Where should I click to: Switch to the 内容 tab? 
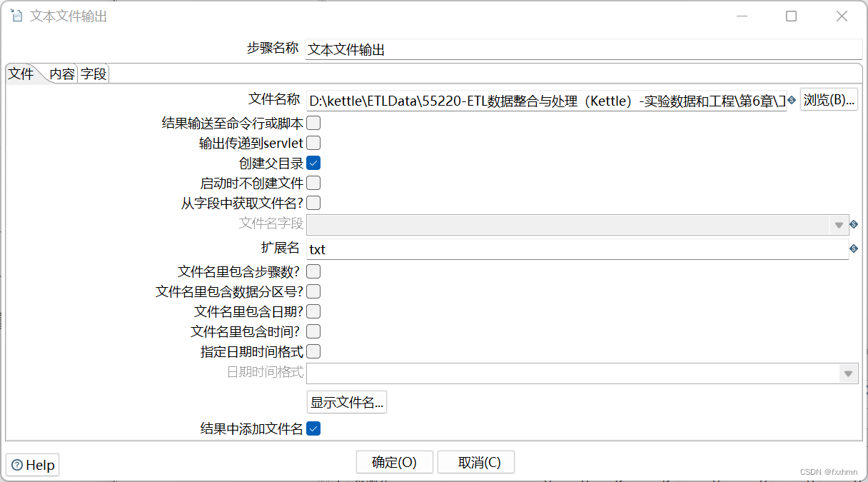click(61, 73)
